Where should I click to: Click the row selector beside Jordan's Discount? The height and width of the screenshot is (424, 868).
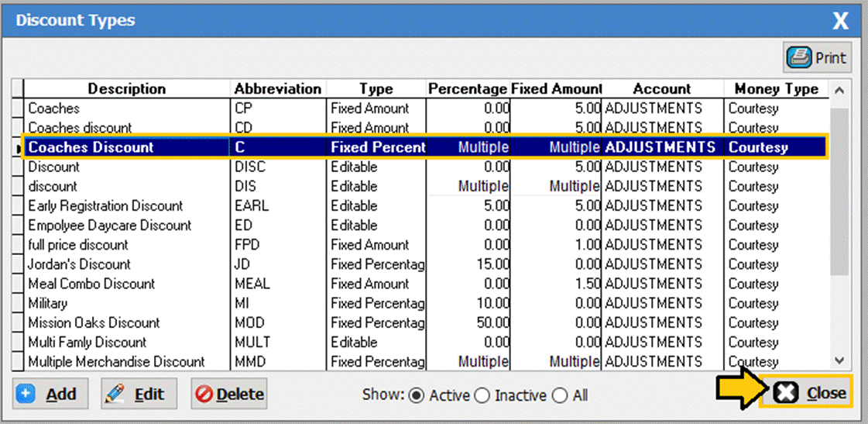tap(17, 264)
